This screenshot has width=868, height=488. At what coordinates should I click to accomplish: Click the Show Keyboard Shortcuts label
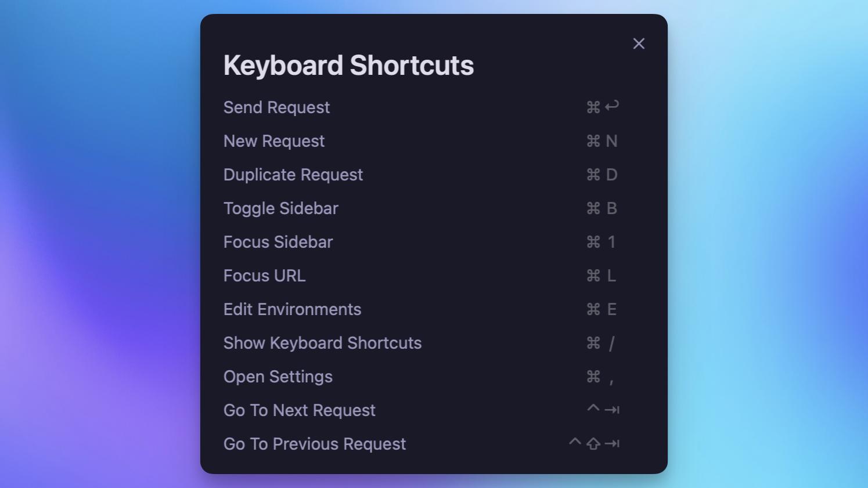point(322,343)
